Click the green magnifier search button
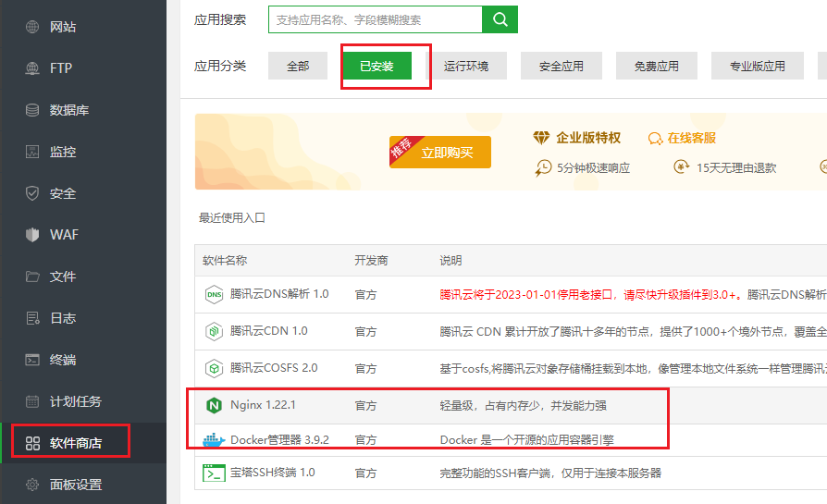Viewport: 827px width, 504px height. (x=500, y=19)
